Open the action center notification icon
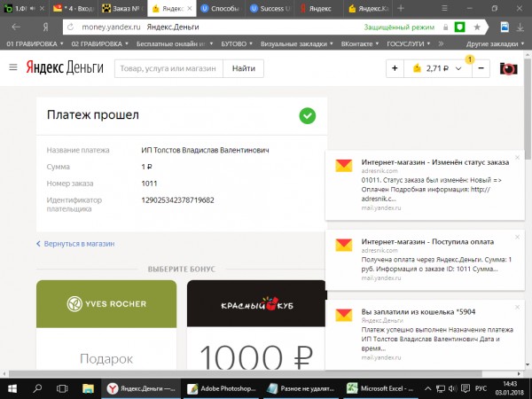532x399 pixels. (x=465, y=388)
